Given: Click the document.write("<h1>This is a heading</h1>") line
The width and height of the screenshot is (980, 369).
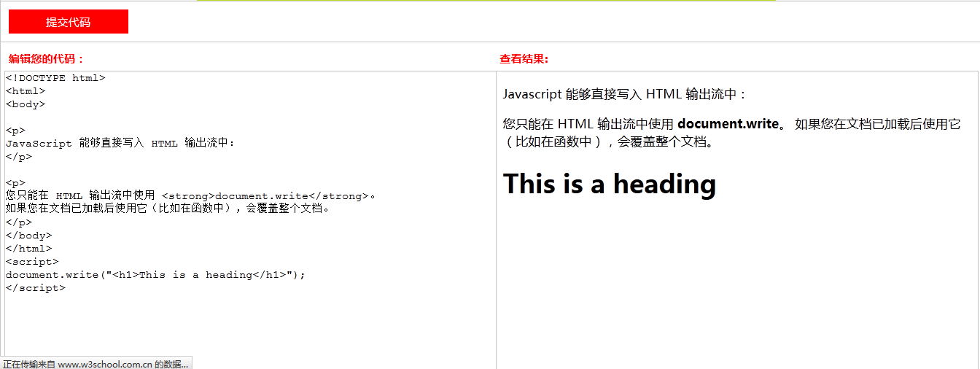Looking at the screenshot, I should 155,275.
